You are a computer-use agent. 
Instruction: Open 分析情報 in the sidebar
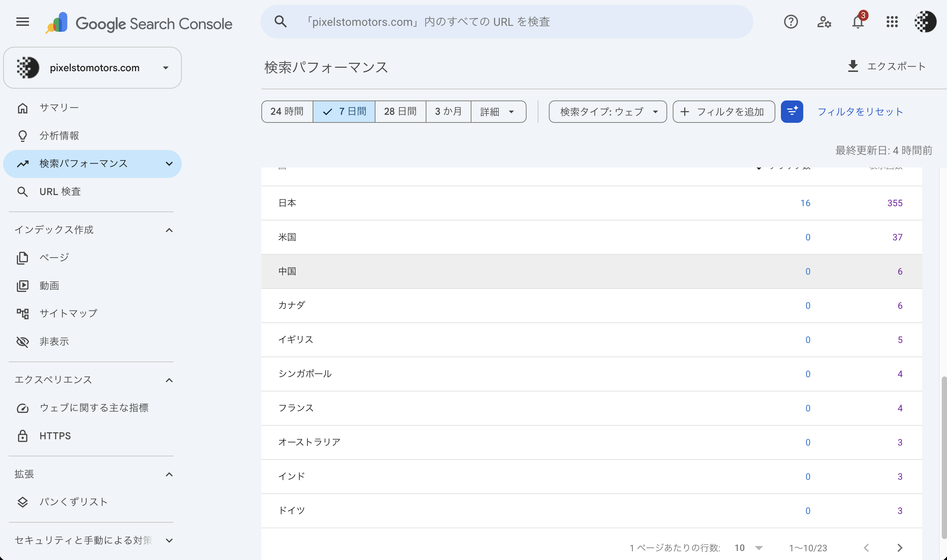click(92, 136)
